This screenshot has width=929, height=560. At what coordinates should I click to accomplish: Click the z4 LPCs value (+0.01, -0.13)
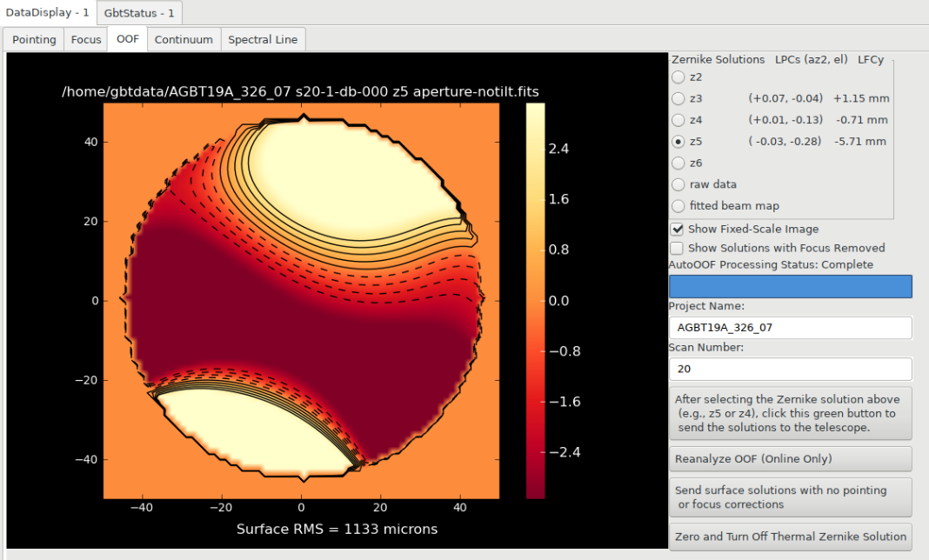785,120
